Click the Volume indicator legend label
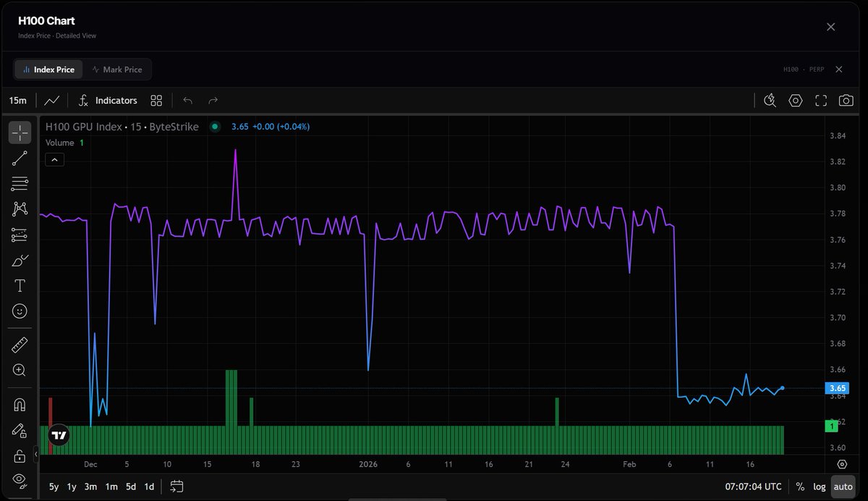This screenshot has height=501, width=868. (x=59, y=143)
